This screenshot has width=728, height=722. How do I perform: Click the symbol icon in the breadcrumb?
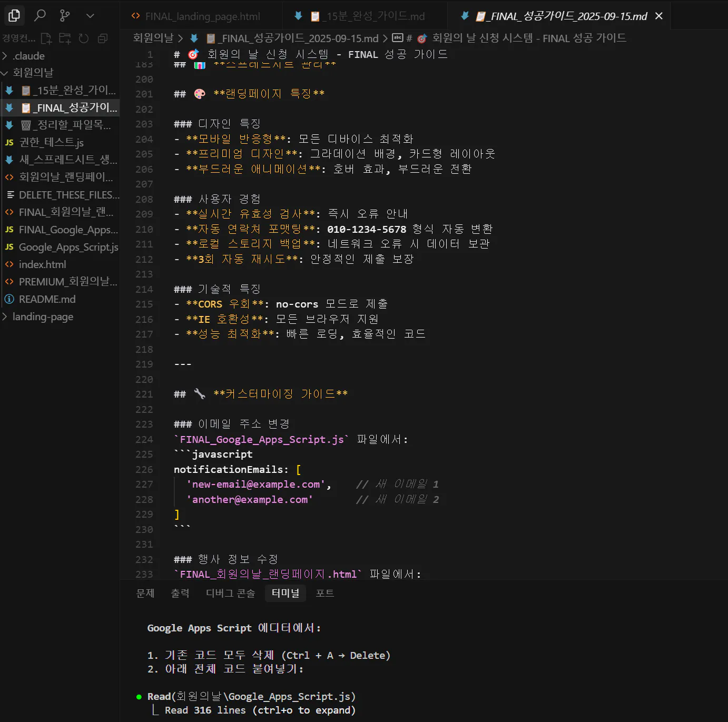398,38
